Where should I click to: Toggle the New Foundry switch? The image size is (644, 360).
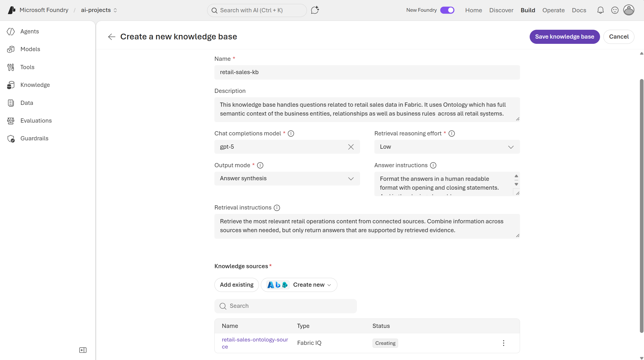(447, 10)
